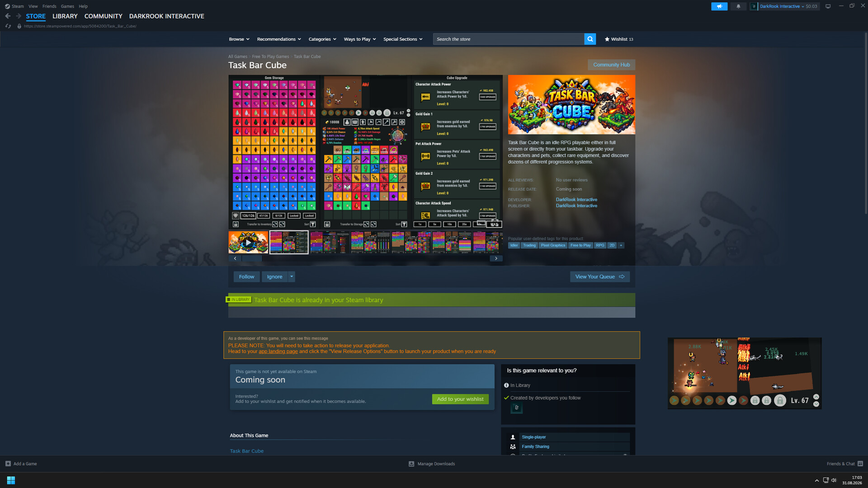Expand the Browse dropdown
868x488 pixels.
[239, 39]
